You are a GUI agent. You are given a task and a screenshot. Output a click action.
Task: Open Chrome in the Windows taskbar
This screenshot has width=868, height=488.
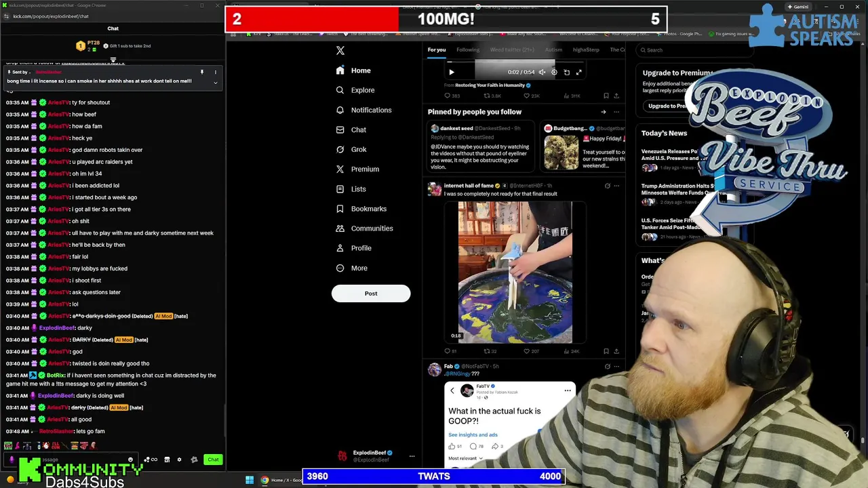(x=264, y=480)
